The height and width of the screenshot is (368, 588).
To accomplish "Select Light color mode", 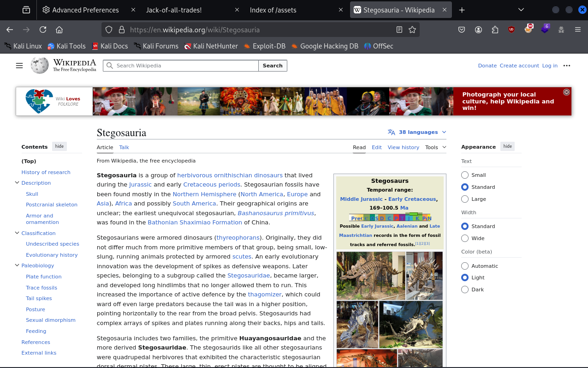I will point(465,278).
